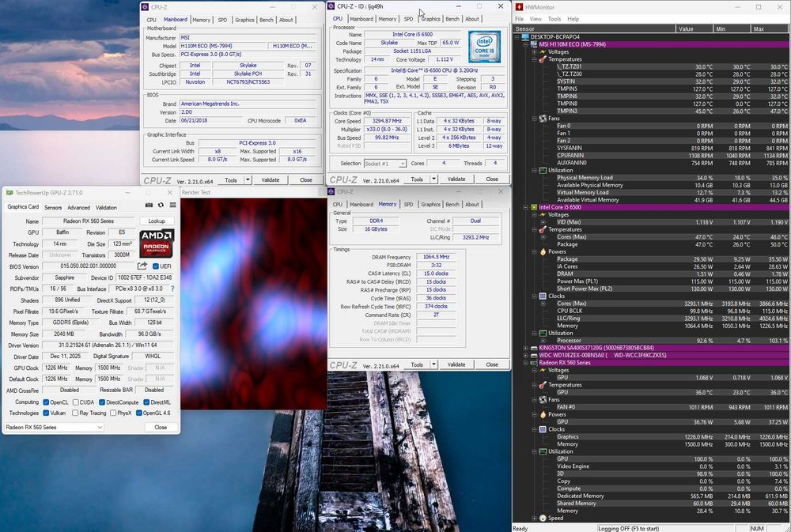791x532 pixels.
Task: Click the fan icon under MSI H110M ECO
Action: point(543,119)
